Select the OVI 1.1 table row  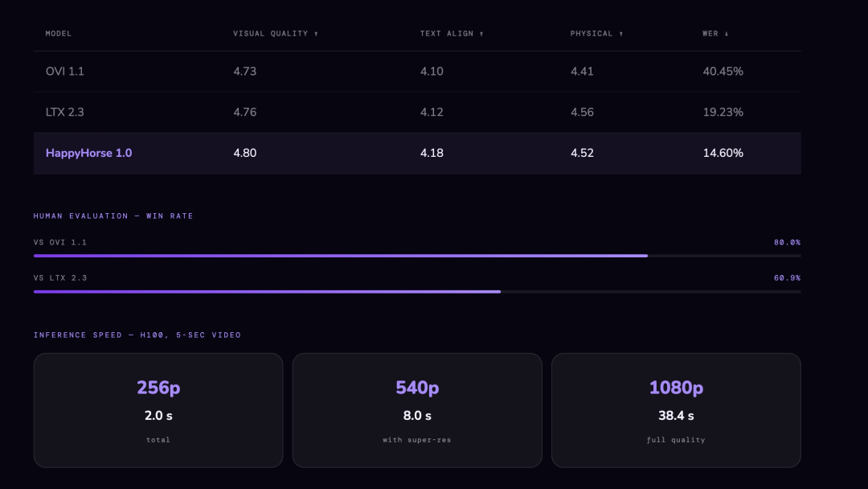[417, 72]
